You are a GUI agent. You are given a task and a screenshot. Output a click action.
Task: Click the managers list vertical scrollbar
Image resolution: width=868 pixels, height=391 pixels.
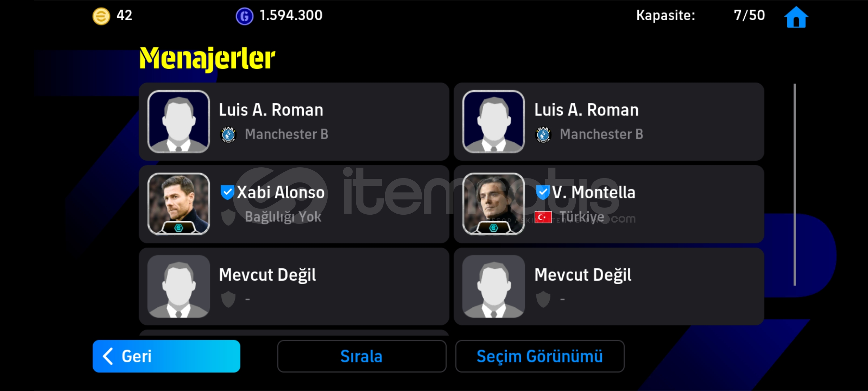click(795, 185)
